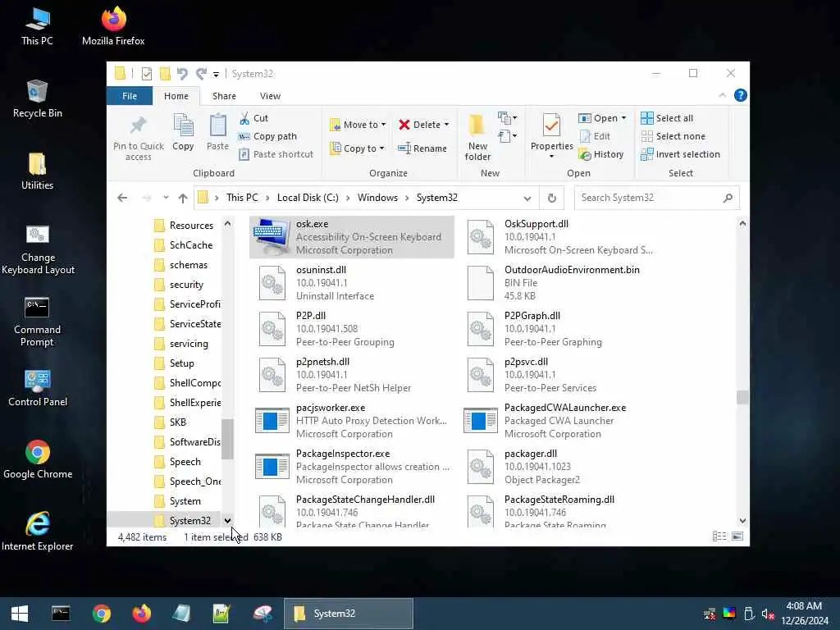Switch to Details view layout
The width and height of the screenshot is (840, 630).
point(719,536)
